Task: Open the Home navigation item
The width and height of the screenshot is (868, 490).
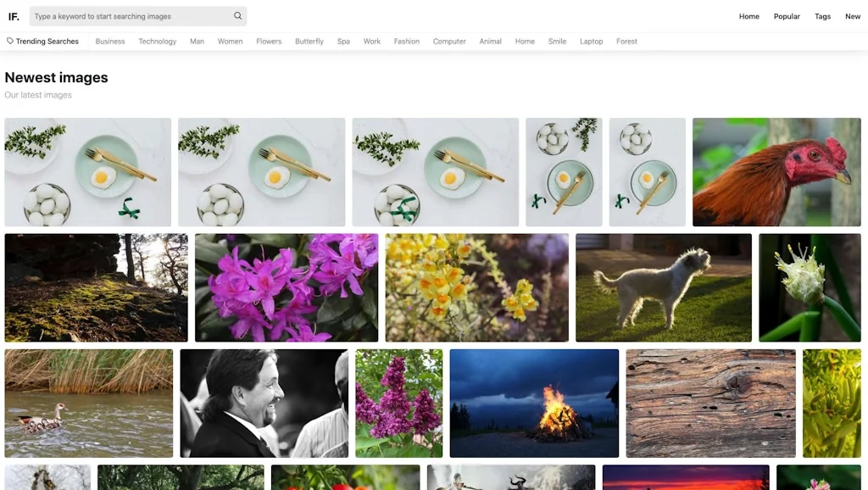Action: [748, 15]
